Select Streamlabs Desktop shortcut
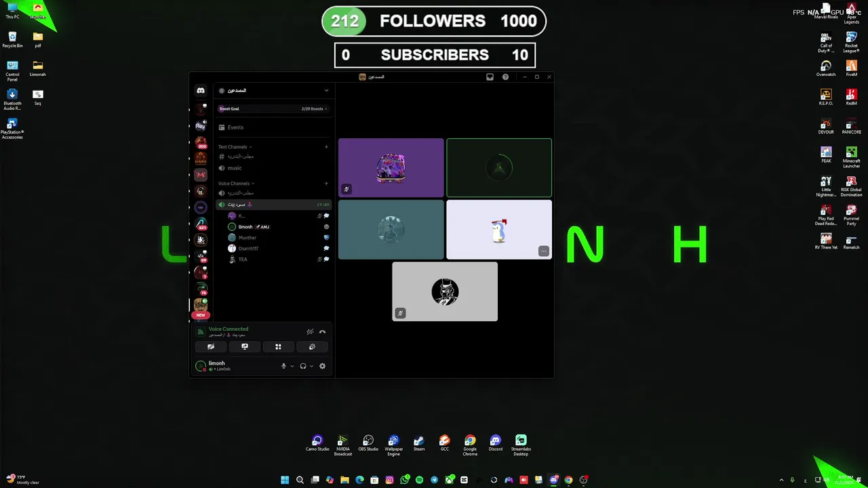 (521, 445)
